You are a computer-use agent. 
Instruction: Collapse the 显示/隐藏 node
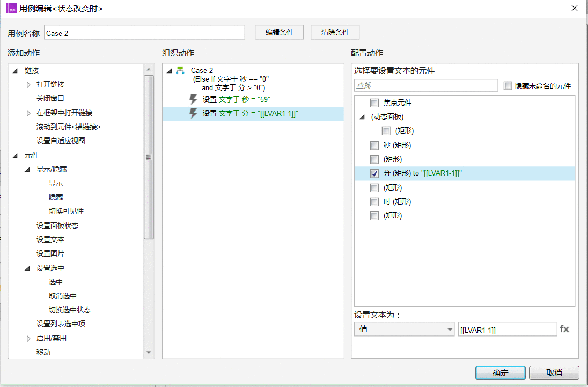point(27,170)
